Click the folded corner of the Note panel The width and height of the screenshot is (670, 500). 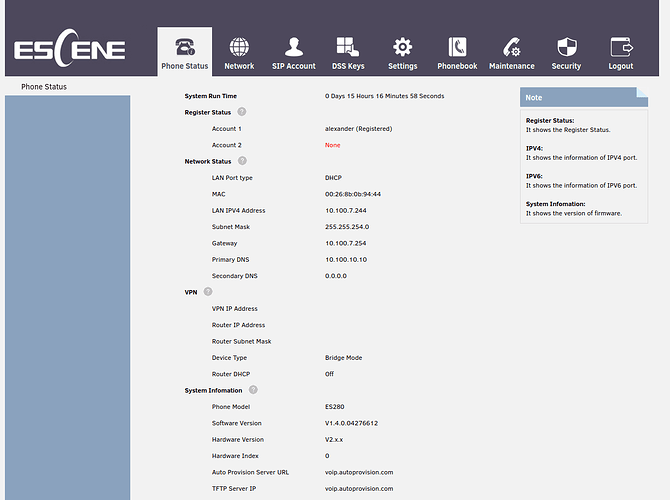(642, 92)
